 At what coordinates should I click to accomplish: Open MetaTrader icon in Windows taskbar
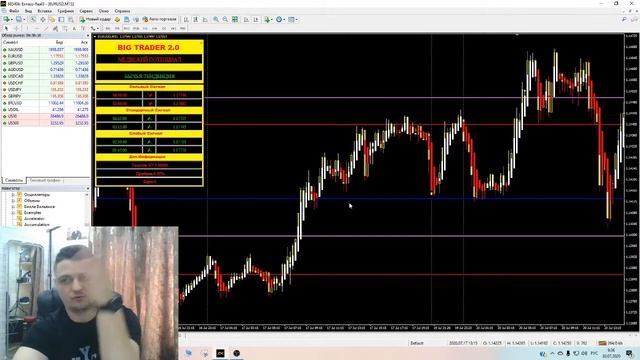click(x=220, y=353)
